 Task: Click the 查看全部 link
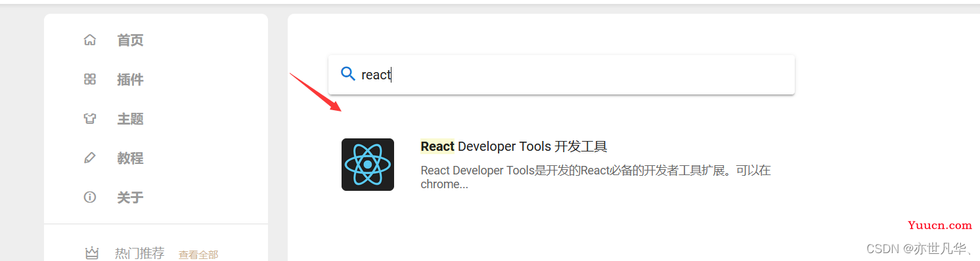coord(198,254)
